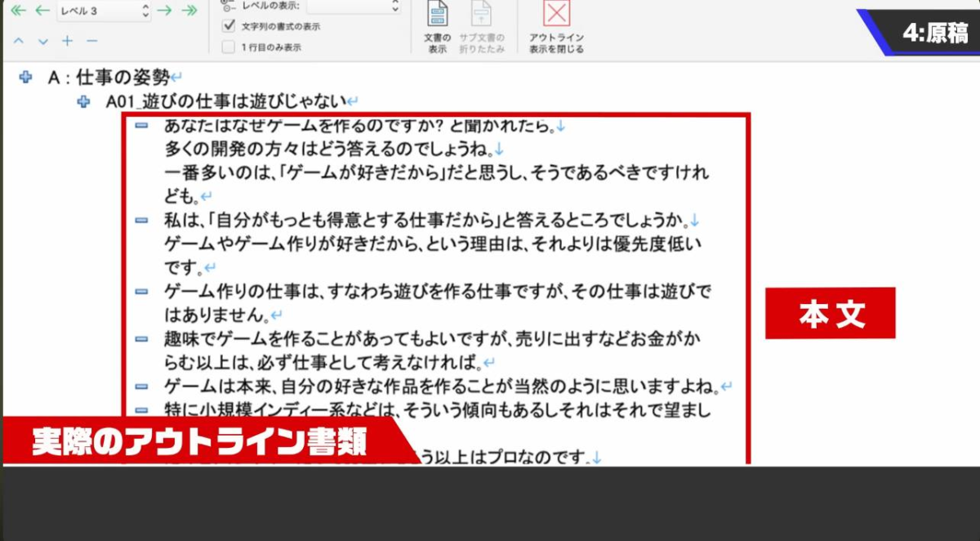
Task: Click the promote to Heading 1 double-left arrow
Action: (x=18, y=11)
